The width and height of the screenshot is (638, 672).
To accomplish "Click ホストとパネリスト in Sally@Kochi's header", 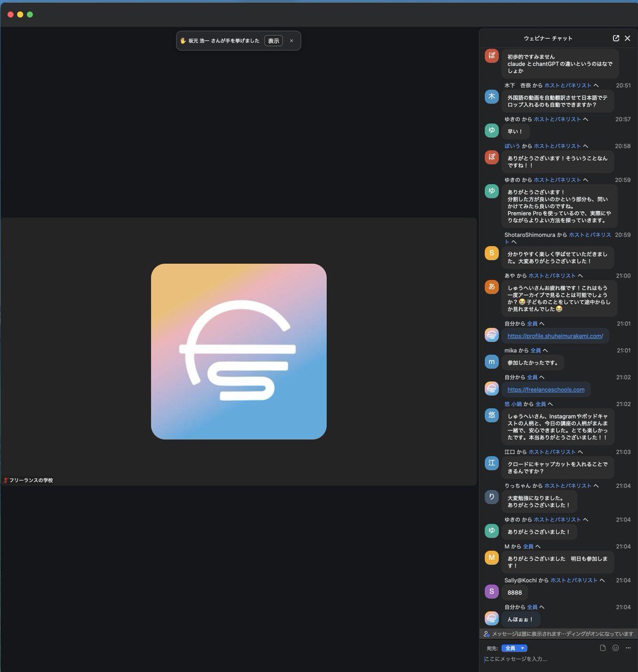I will click(574, 581).
